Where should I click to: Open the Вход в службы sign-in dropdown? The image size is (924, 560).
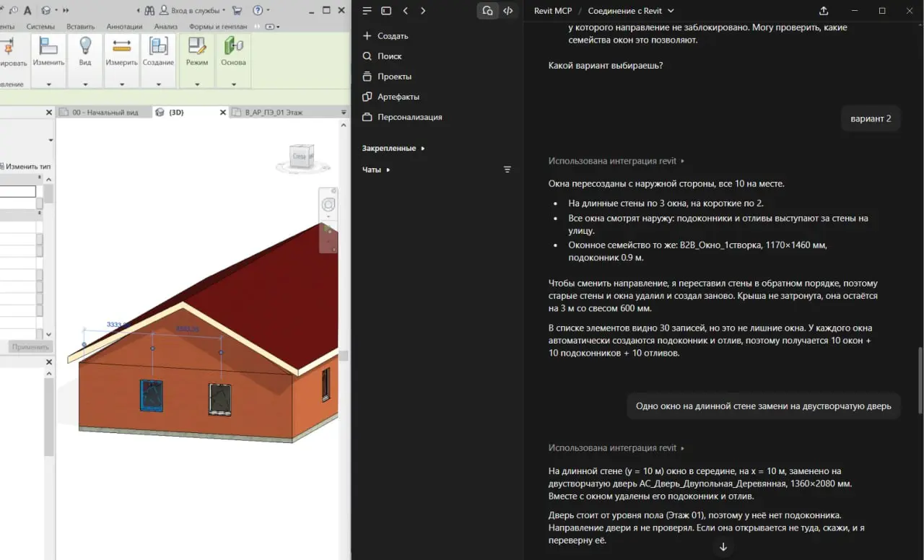click(x=193, y=10)
